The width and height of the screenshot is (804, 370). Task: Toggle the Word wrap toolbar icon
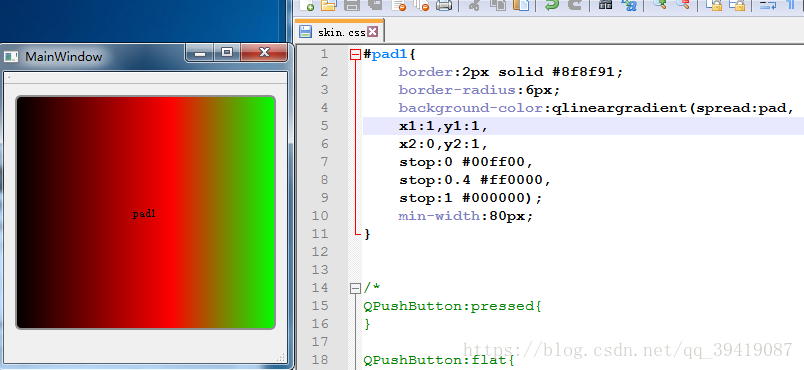point(767,5)
